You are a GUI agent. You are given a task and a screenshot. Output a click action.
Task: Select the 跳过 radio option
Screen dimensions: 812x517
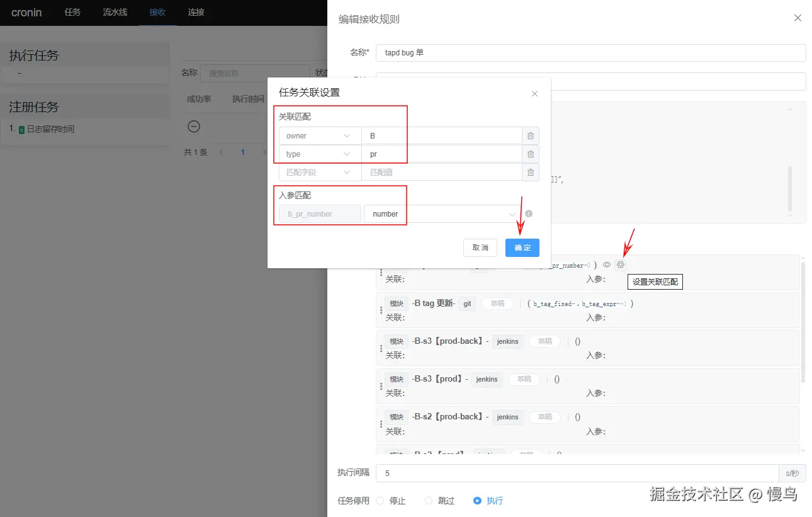(x=429, y=501)
